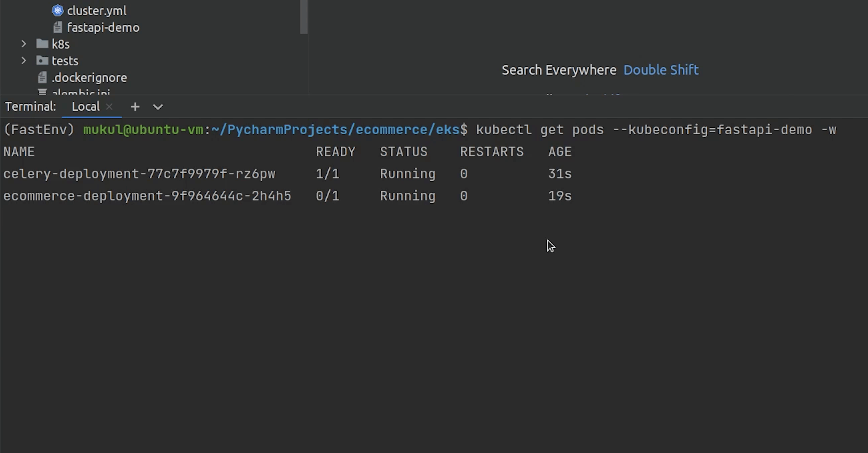Expand the tests folder
The height and width of the screenshot is (453, 868).
(24, 61)
